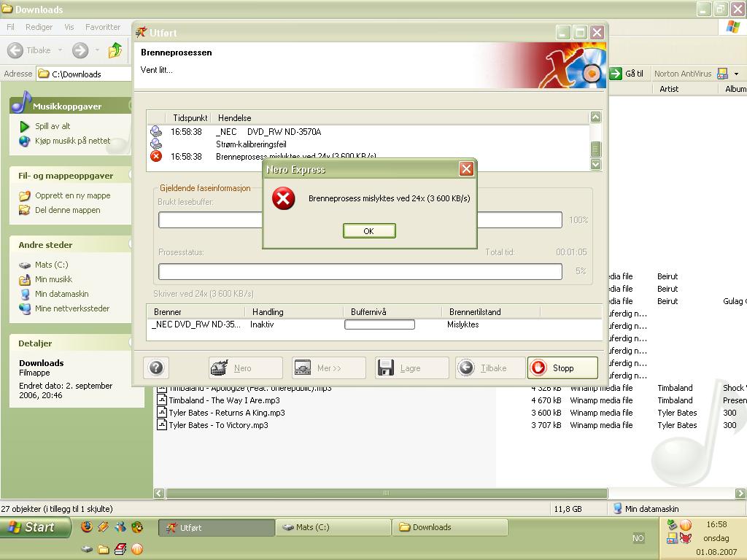Screen dimensions: 747x560
Task: Open Min musikk link
Action: click(x=53, y=279)
